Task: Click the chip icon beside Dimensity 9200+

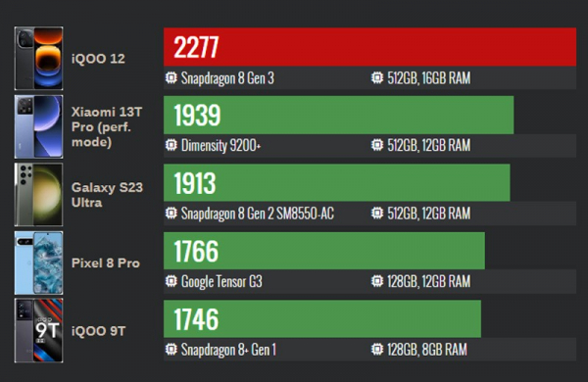Action: [171, 145]
